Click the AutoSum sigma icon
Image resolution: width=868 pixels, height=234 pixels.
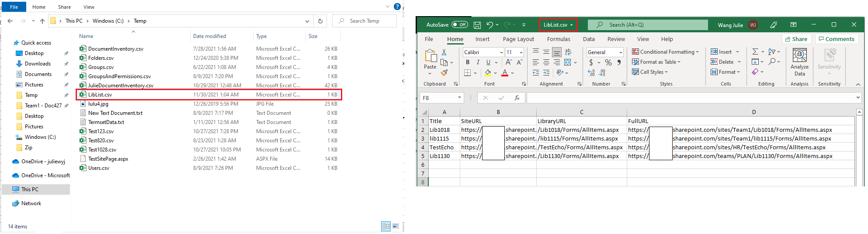pyautogui.click(x=755, y=52)
